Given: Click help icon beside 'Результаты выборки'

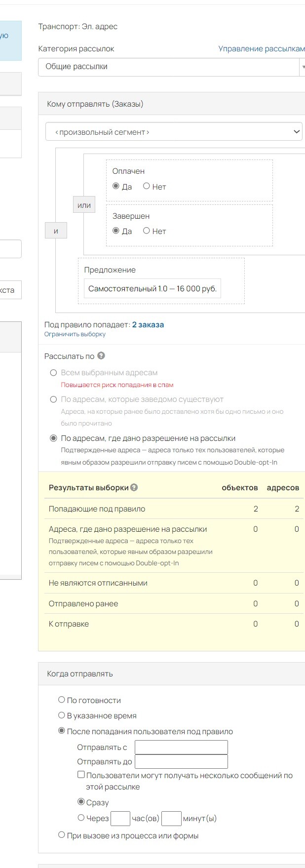Looking at the screenshot, I should coord(134,487).
